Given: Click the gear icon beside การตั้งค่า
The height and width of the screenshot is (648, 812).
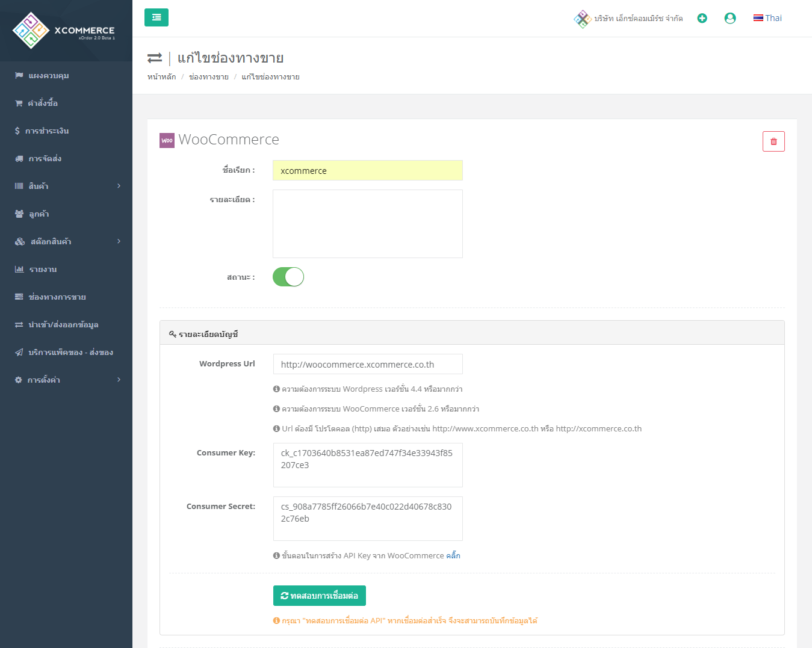Looking at the screenshot, I should tap(18, 380).
